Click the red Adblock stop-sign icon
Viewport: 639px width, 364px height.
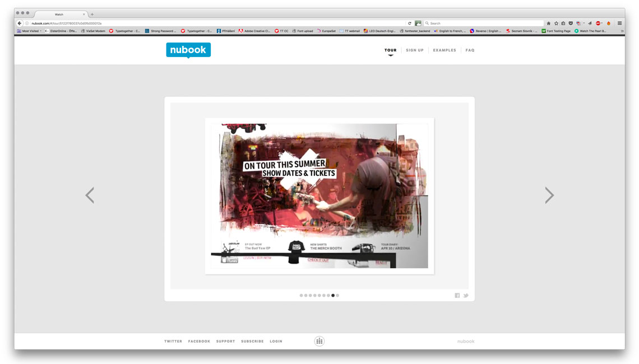tap(598, 23)
